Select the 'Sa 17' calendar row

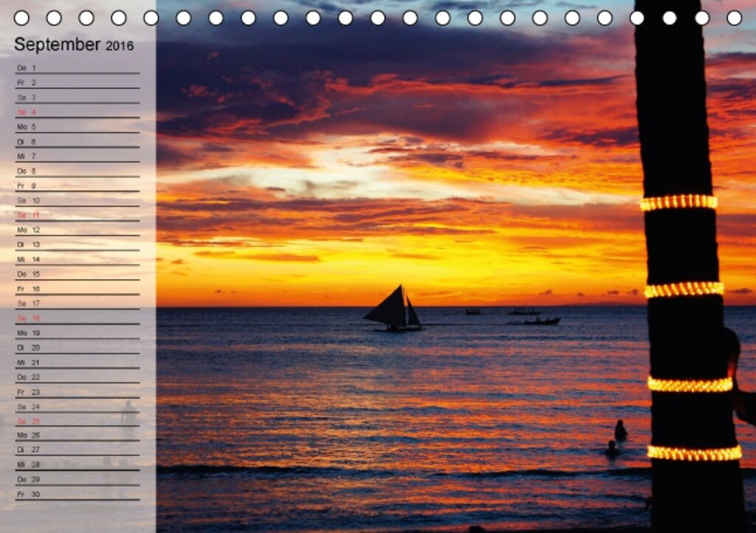coord(77,303)
